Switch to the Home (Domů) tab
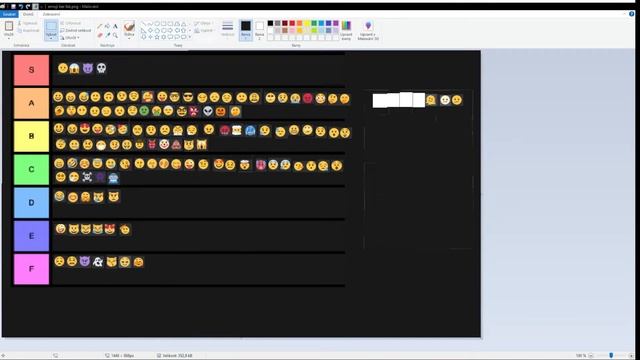 [28, 14]
